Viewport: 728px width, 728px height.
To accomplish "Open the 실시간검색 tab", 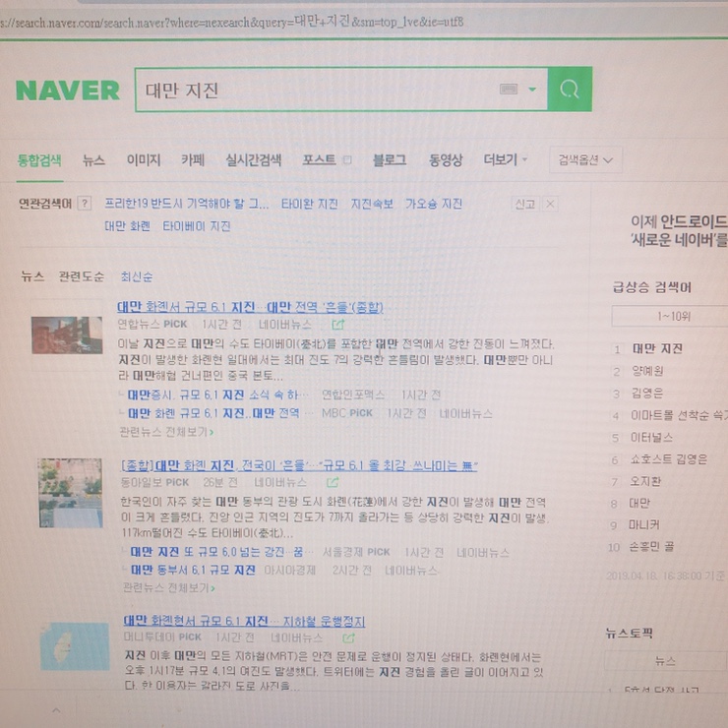I will point(254,160).
